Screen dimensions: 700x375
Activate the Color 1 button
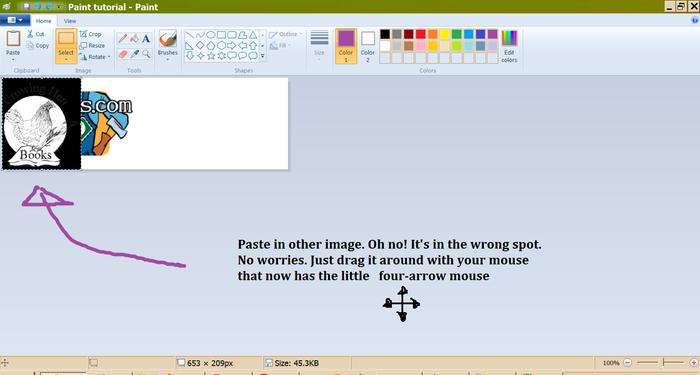[346, 46]
